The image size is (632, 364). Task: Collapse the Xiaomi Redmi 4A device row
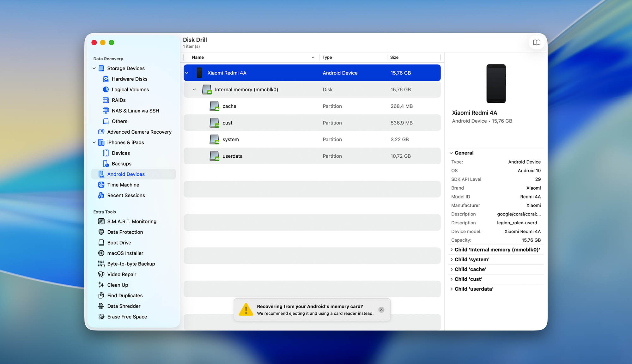(x=187, y=73)
